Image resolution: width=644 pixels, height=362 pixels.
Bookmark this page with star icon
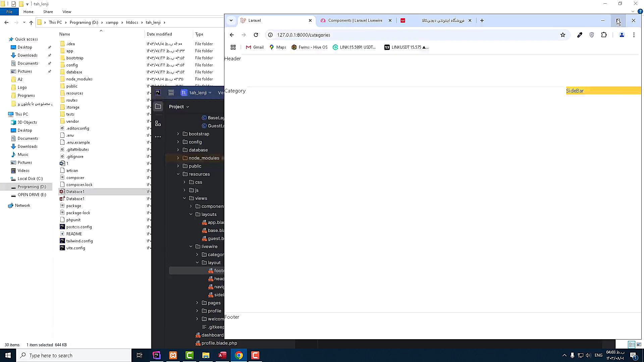[x=563, y=35]
